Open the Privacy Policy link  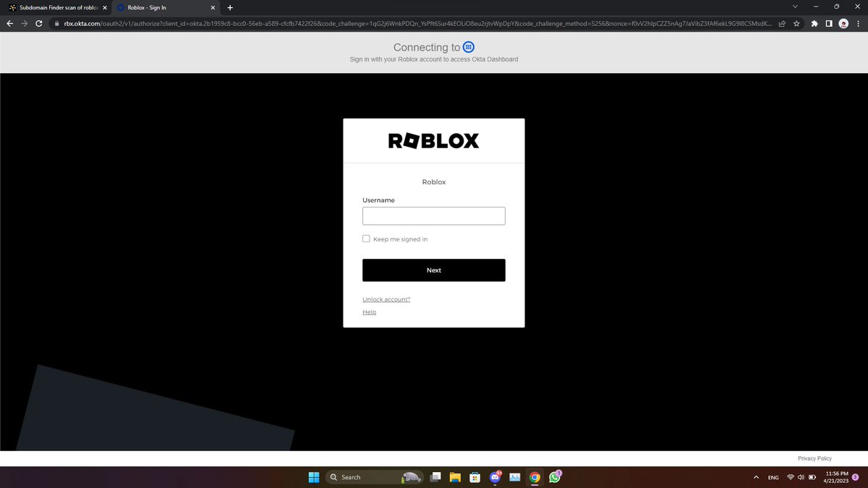click(x=814, y=458)
